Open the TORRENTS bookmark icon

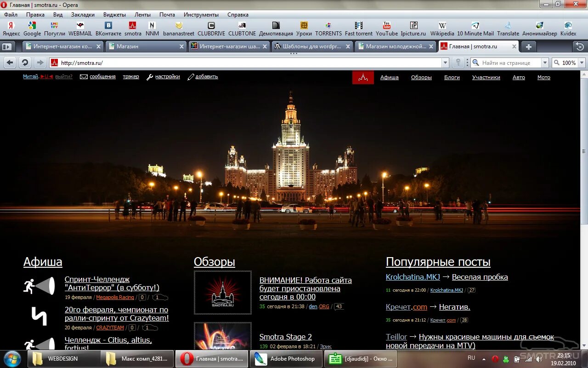(x=328, y=25)
